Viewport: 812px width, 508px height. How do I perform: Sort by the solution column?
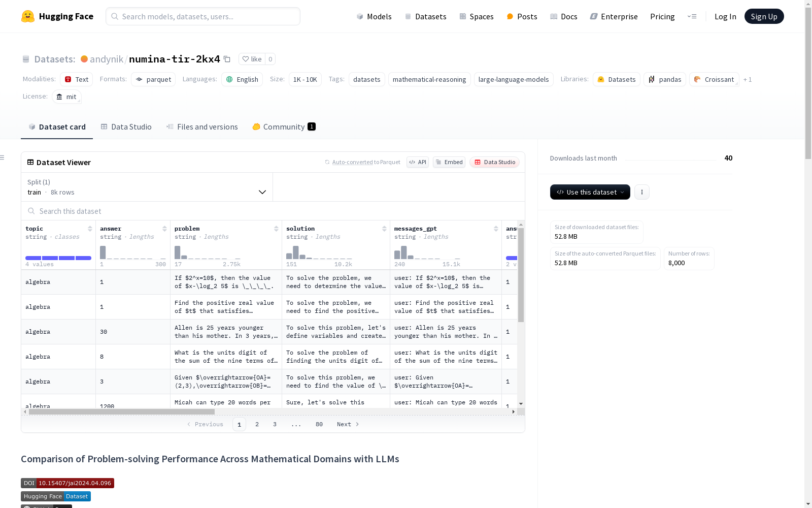384,229
